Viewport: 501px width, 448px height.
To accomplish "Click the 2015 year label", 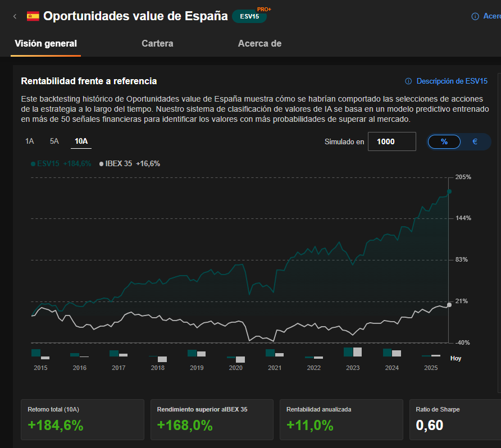I will tap(40, 368).
